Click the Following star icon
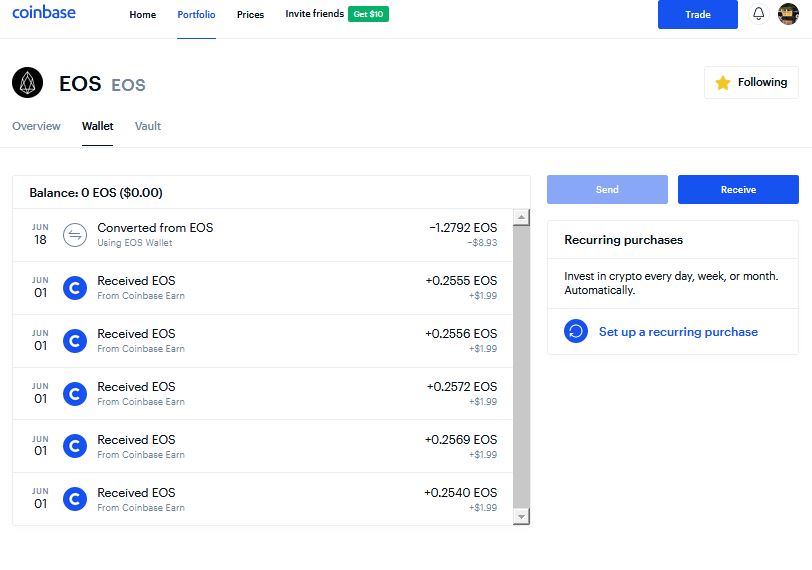 [x=723, y=82]
